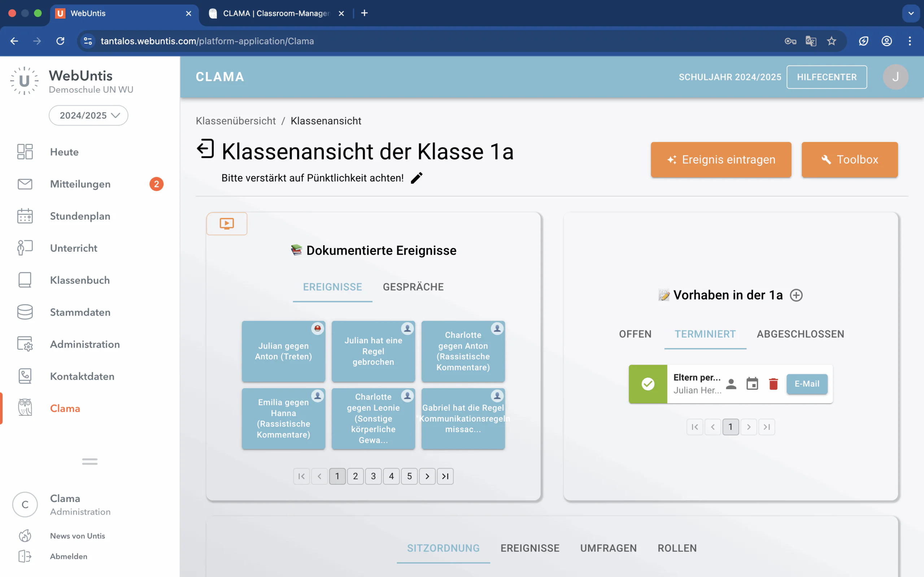Screen dimensions: 924x577
Task: Select the ABGESCHLOSSEN tab
Action: [800, 334]
